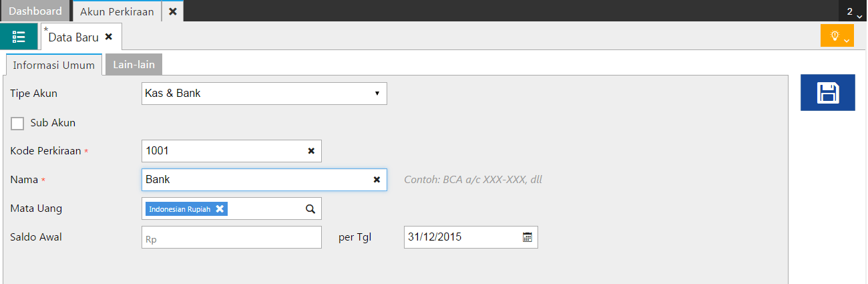Expand the top-right number 2 dropdown
Image resolution: width=868 pixels, height=284 pixels.
(x=853, y=11)
